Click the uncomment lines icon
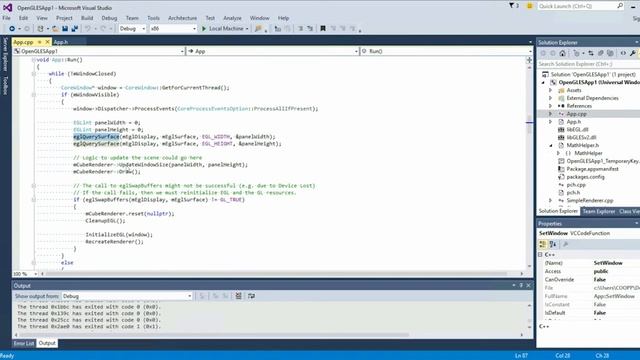640x360 pixels. [x=310, y=29]
